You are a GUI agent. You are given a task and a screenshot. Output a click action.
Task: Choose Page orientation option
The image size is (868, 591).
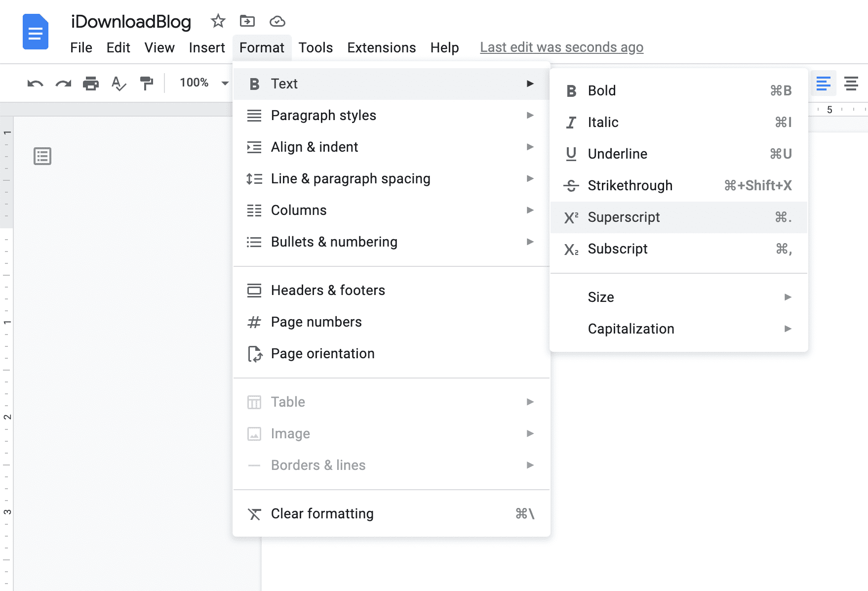click(392, 354)
